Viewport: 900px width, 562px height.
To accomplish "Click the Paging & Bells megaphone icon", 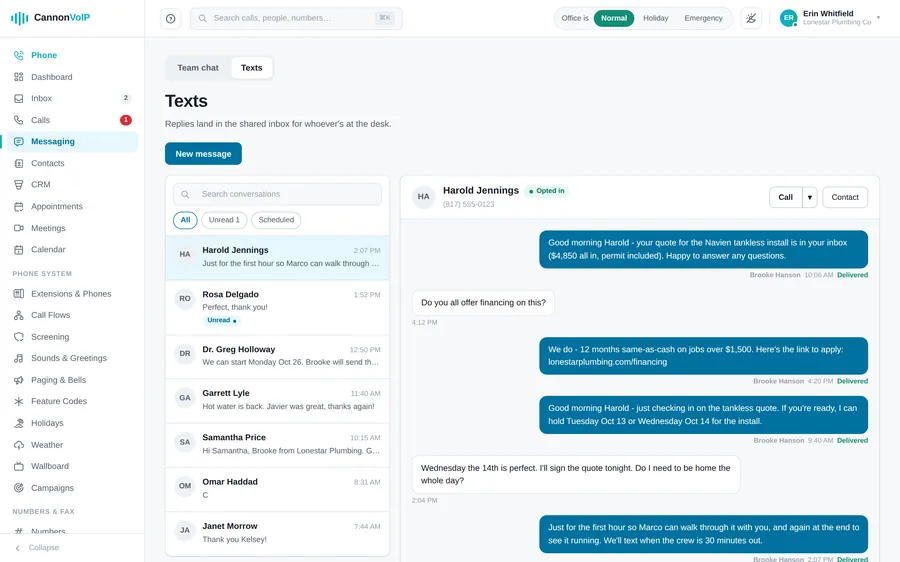I will 19,380.
